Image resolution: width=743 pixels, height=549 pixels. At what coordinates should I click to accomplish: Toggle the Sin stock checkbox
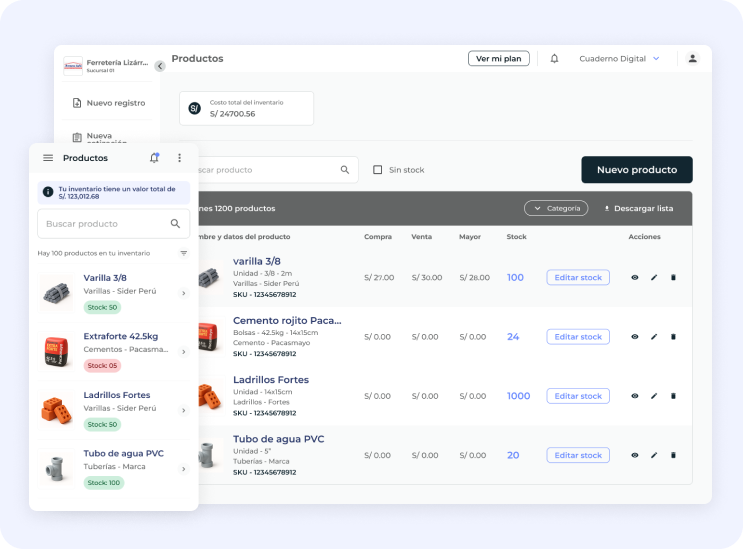[x=378, y=170]
